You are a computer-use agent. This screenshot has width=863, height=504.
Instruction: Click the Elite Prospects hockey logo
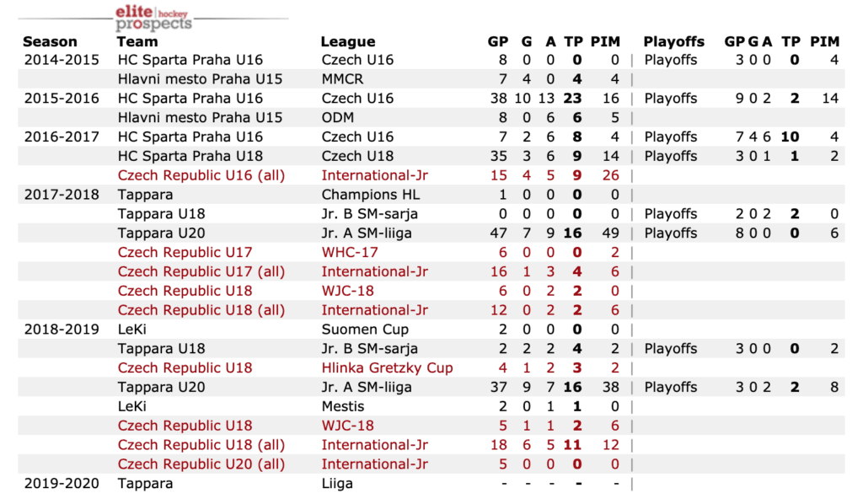pos(153,17)
